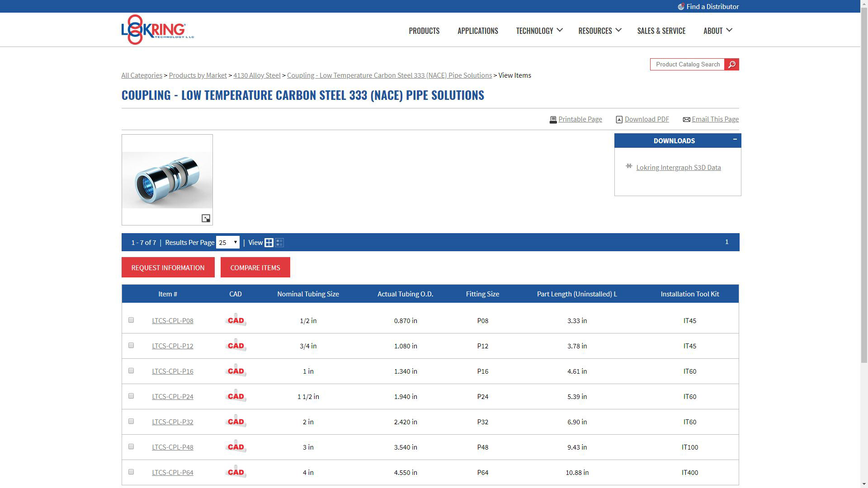The height and width of the screenshot is (488, 868).
Task: Collapse Downloads panel with minus icon
Action: (735, 140)
